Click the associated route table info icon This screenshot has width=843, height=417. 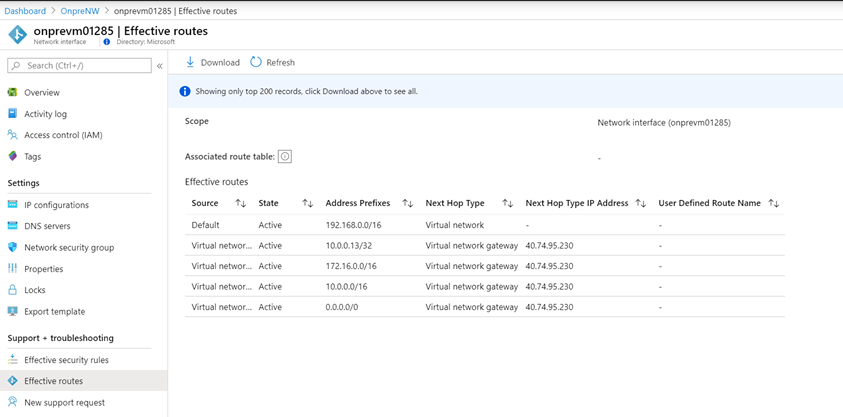(x=285, y=157)
